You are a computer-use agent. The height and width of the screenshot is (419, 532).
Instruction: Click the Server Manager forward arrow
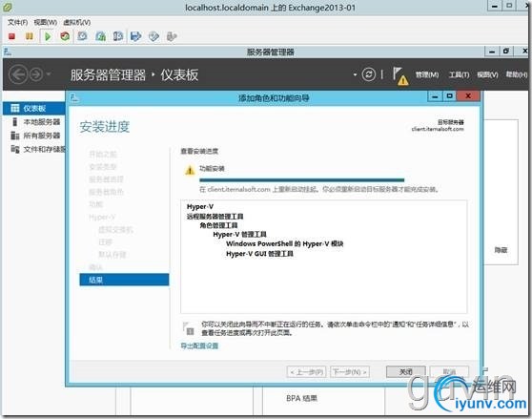coord(36,74)
